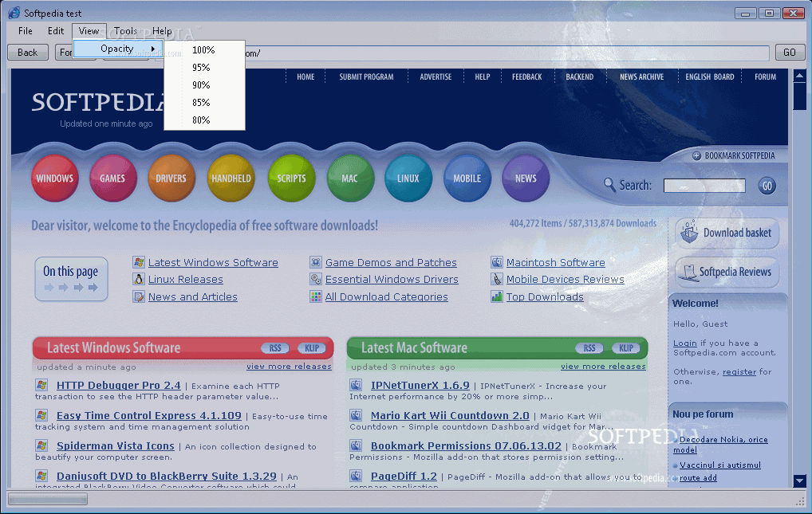Click Bookmark Softpedia plus icon

pyautogui.click(x=696, y=156)
